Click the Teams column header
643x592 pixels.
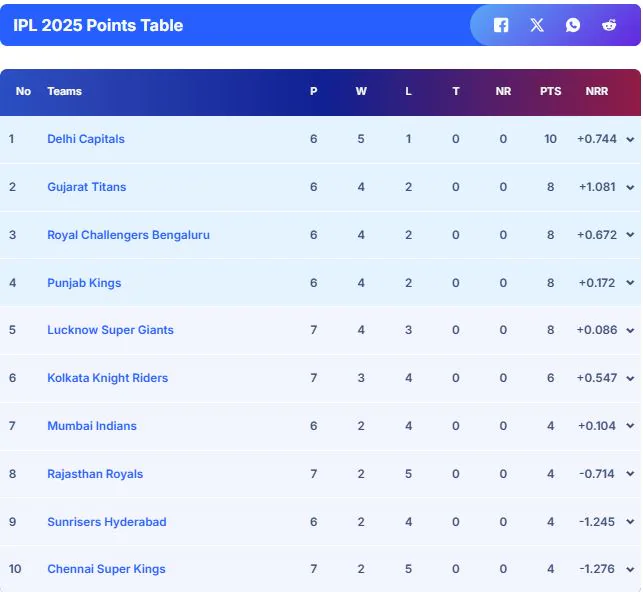click(x=64, y=91)
